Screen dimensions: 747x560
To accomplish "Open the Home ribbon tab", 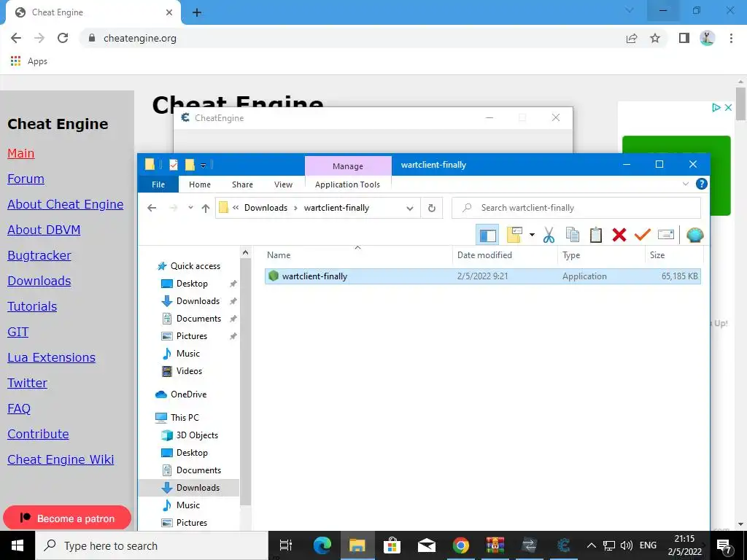I will coord(200,184).
